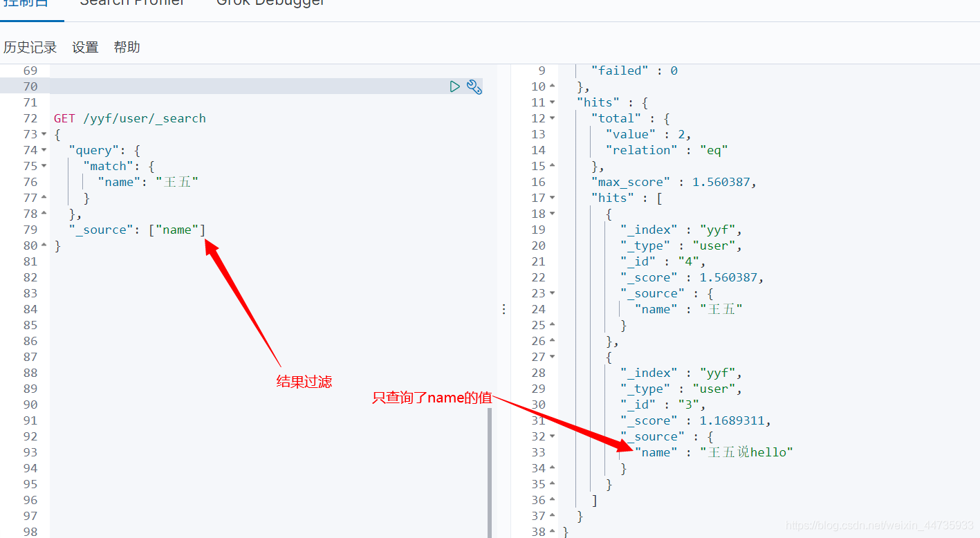Viewport: 980px width, 538px height.
Task: Click the editor vertical scrollbar
Action: [490, 472]
